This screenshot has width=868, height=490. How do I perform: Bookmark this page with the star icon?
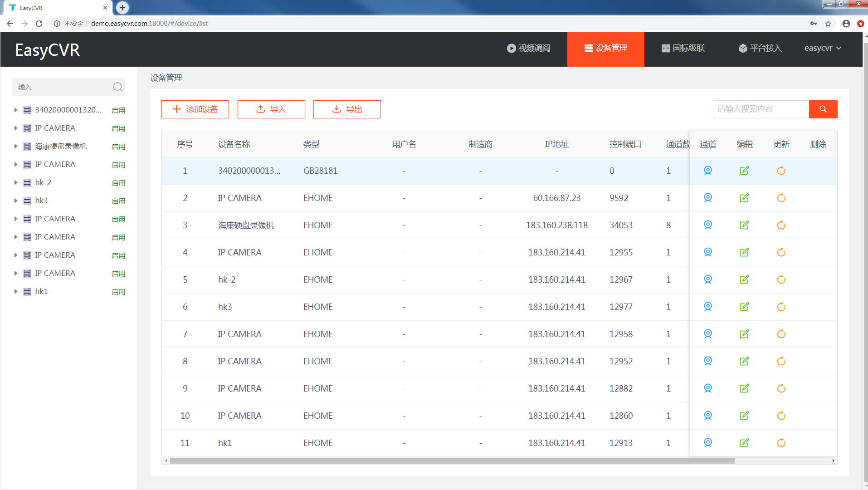click(x=828, y=24)
